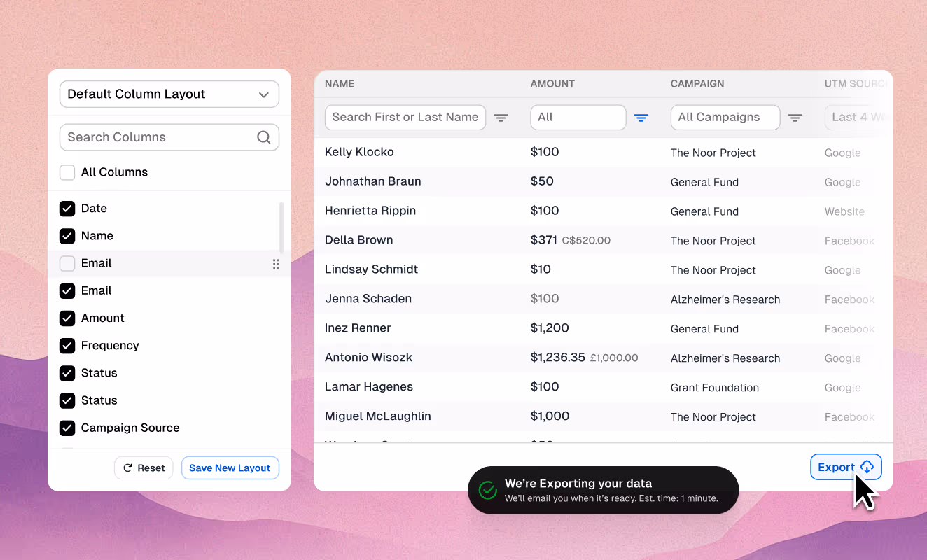Image resolution: width=927 pixels, height=560 pixels.
Task: Click Lindsay Schmidt in the table
Action: [372, 269]
